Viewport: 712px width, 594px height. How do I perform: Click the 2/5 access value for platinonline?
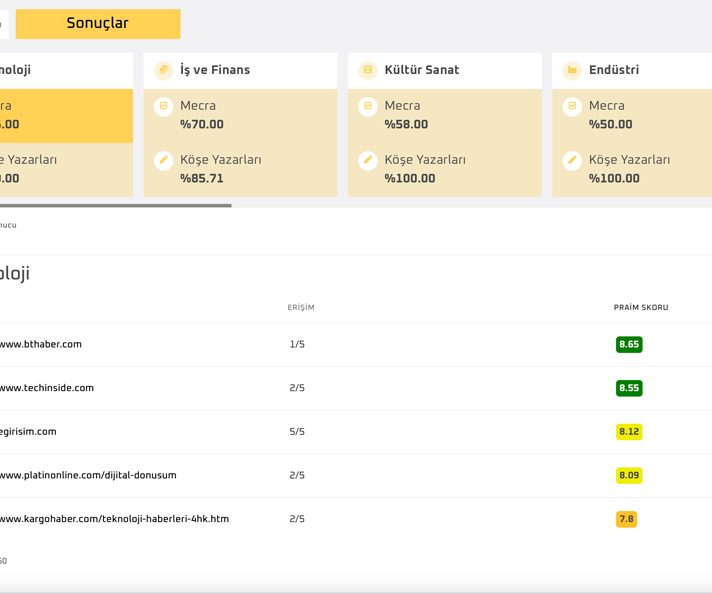[297, 475]
